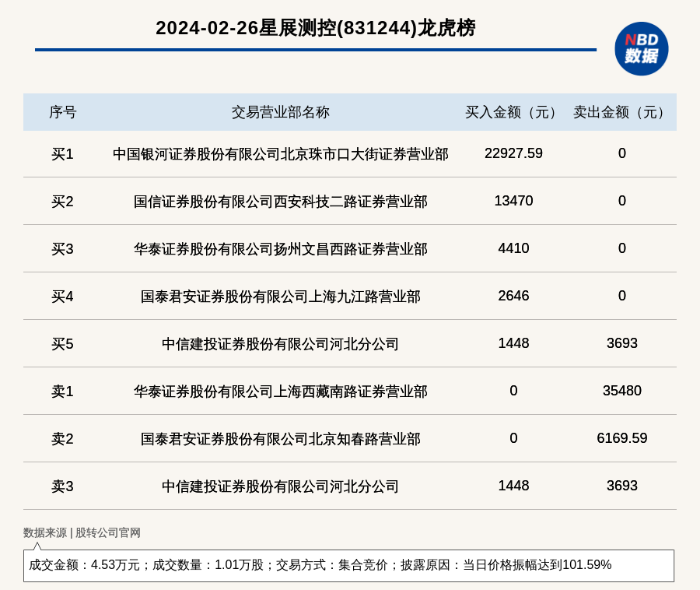700x590 pixels.
Task: Click sell amount 3693 in 卖3 row
Action: pos(622,486)
